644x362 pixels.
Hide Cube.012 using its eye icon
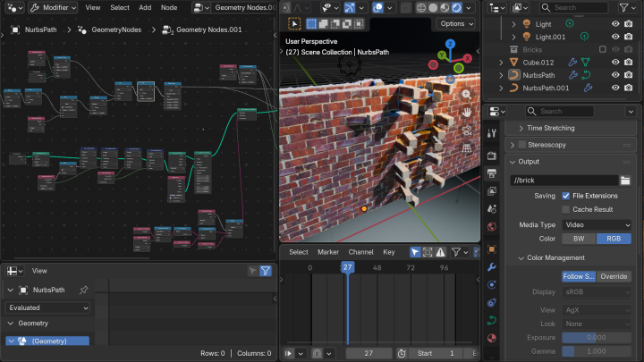(615, 63)
